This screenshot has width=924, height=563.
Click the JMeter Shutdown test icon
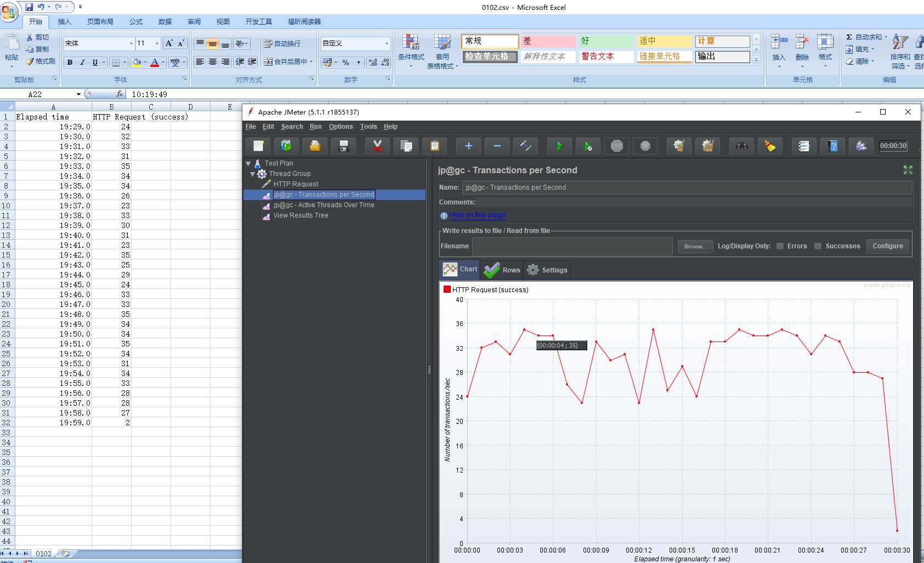pyautogui.click(x=645, y=146)
